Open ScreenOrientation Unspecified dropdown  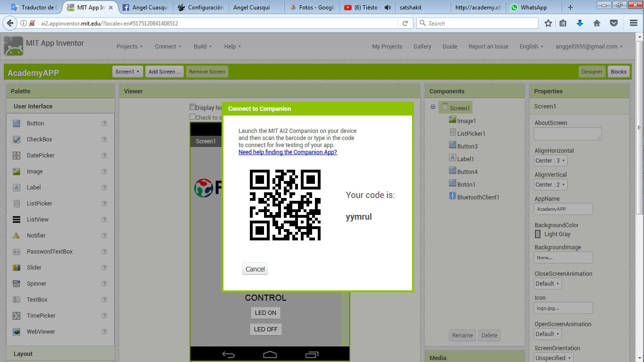pos(553,358)
